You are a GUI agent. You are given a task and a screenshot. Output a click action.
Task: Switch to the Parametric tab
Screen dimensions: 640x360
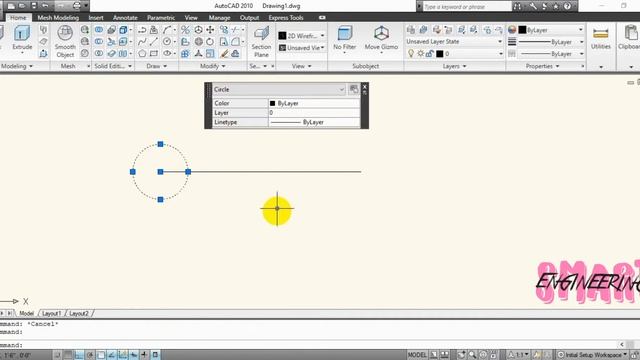coord(161,18)
